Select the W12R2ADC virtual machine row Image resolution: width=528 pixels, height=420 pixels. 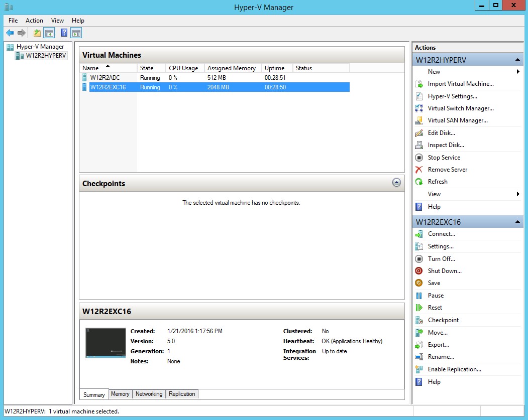pos(216,78)
